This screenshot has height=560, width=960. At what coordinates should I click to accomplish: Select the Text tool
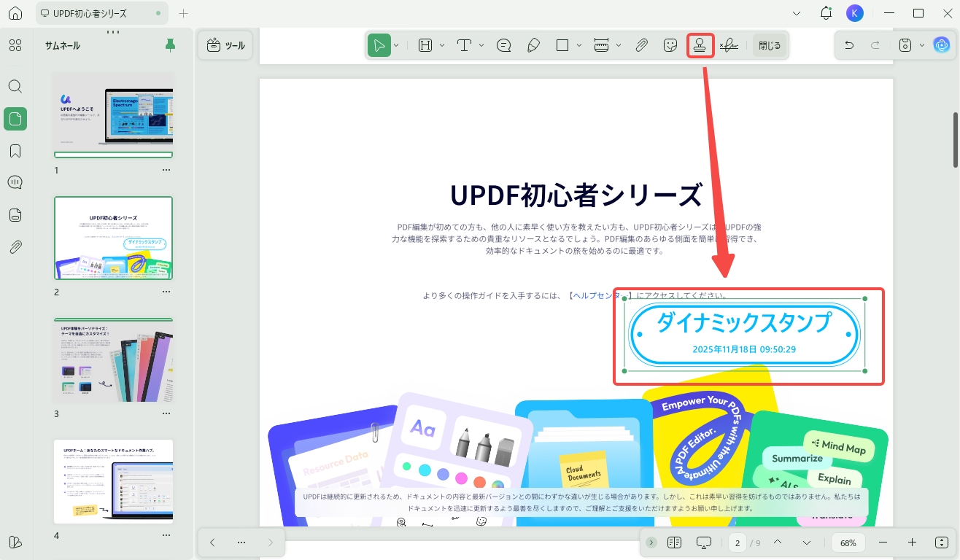[x=465, y=44]
